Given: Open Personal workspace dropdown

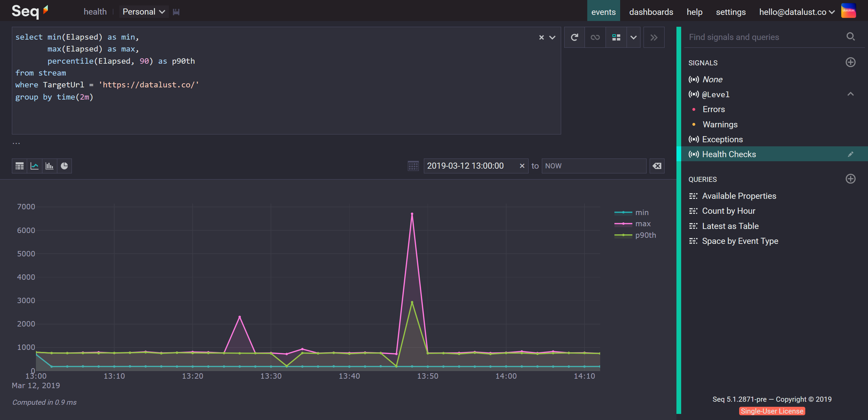Looking at the screenshot, I should pyautogui.click(x=144, y=12).
